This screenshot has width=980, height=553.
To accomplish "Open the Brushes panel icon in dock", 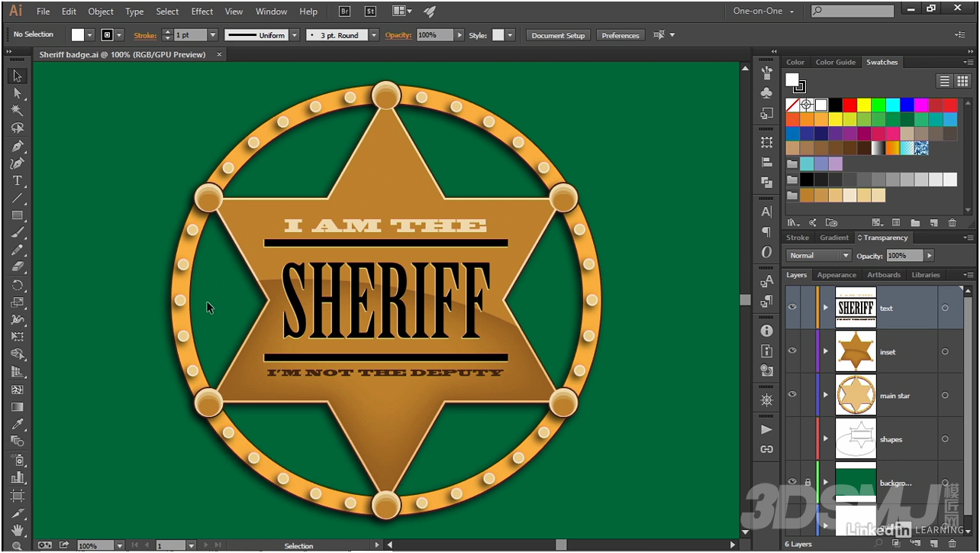I will click(766, 73).
